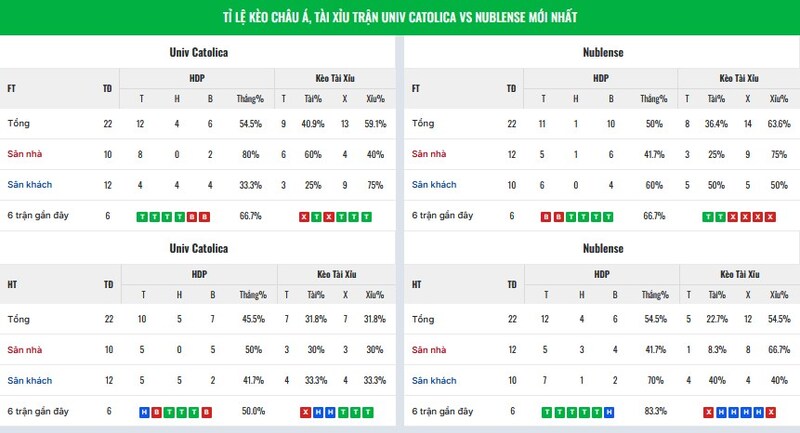The image size is (800, 433).
Task: Click the green page title banner
Action: click(x=400, y=17)
